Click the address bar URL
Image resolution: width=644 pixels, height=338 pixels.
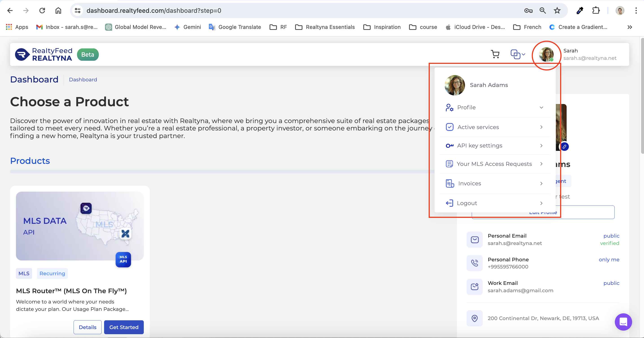click(154, 11)
